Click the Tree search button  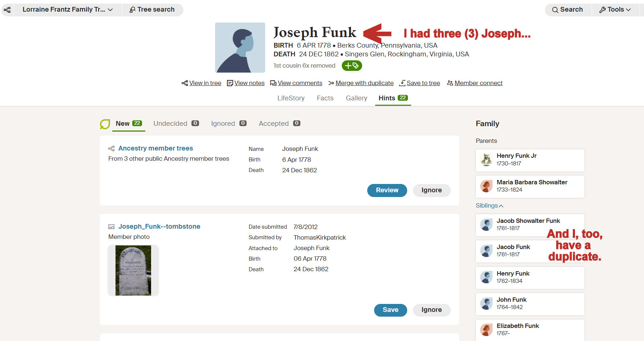coord(152,10)
